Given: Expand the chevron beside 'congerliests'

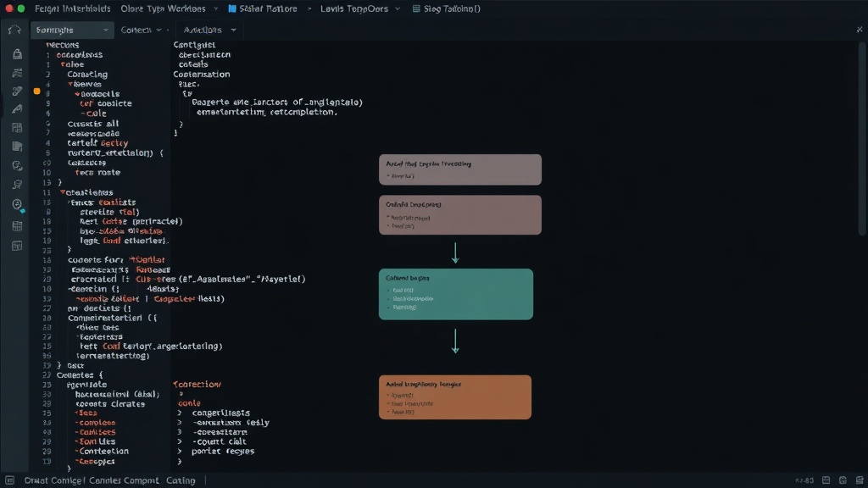Looking at the screenshot, I should [180, 413].
